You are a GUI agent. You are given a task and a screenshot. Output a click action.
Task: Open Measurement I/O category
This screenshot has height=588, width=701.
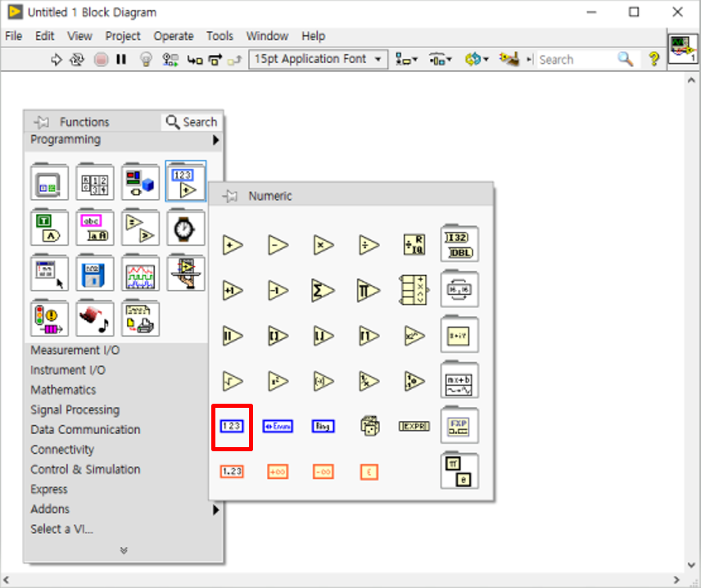(75, 351)
